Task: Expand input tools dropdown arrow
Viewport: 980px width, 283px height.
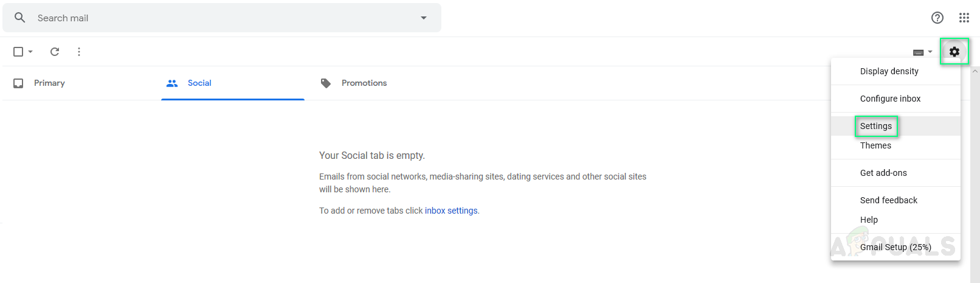Action: 930,52
